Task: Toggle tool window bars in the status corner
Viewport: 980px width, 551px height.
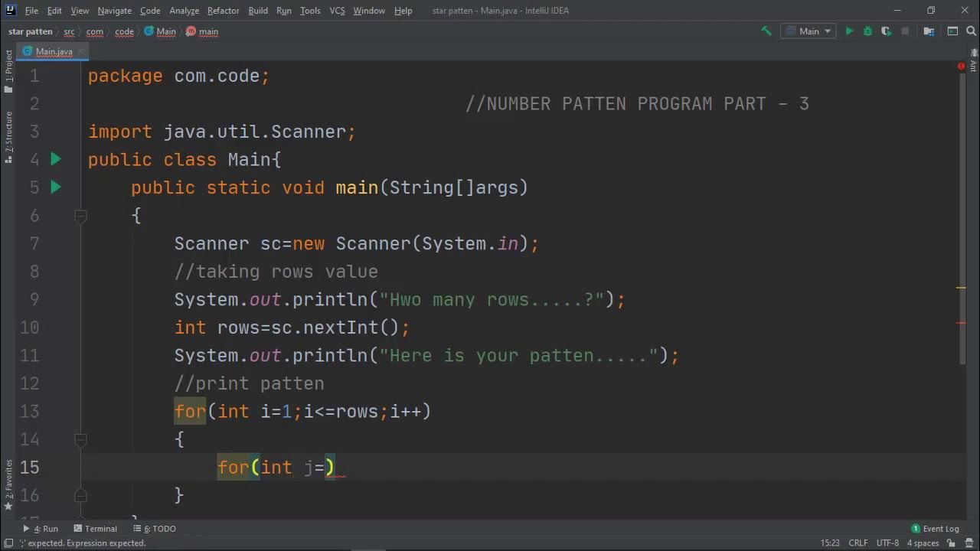Action: tap(8, 543)
